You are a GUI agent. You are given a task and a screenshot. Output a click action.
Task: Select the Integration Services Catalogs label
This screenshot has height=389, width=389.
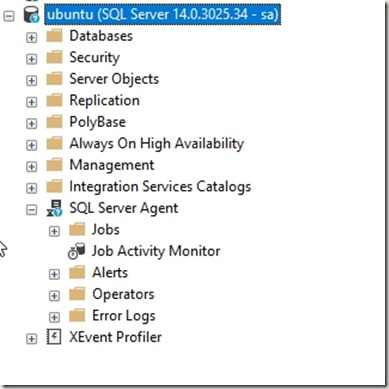[160, 187]
